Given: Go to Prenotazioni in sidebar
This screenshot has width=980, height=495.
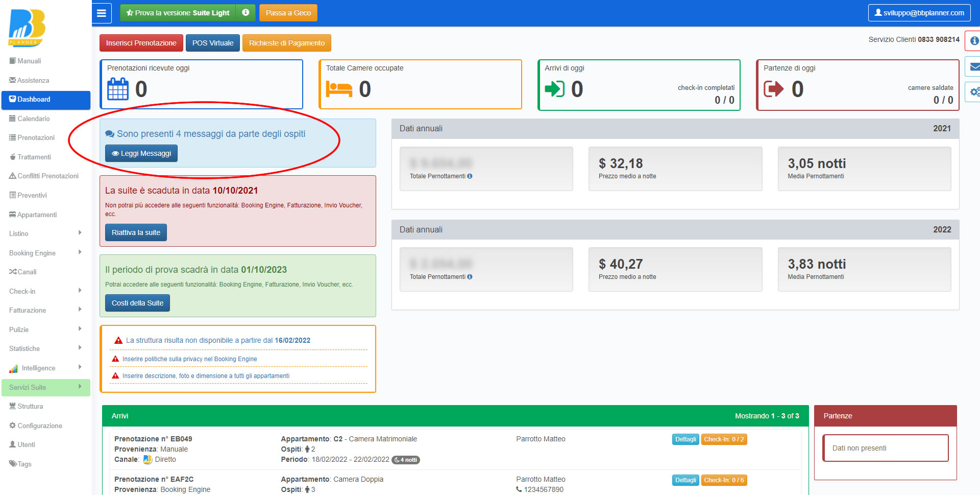Looking at the screenshot, I should (36, 137).
